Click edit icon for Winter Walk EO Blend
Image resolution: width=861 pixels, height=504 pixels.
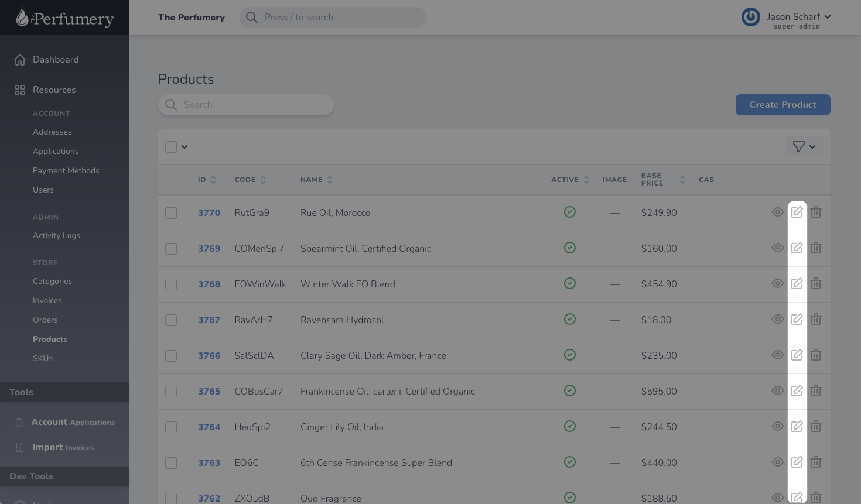tap(797, 284)
